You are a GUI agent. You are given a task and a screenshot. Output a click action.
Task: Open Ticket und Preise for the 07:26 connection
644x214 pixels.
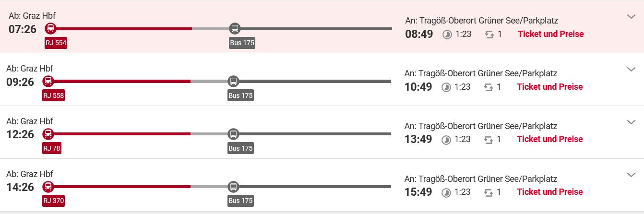[x=551, y=34]
